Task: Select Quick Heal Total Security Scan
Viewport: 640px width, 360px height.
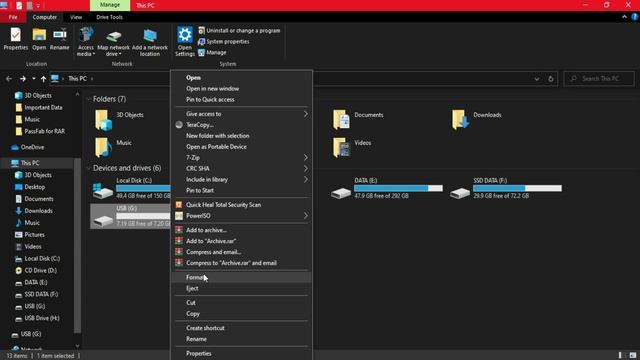Action: tap(242, 205)
